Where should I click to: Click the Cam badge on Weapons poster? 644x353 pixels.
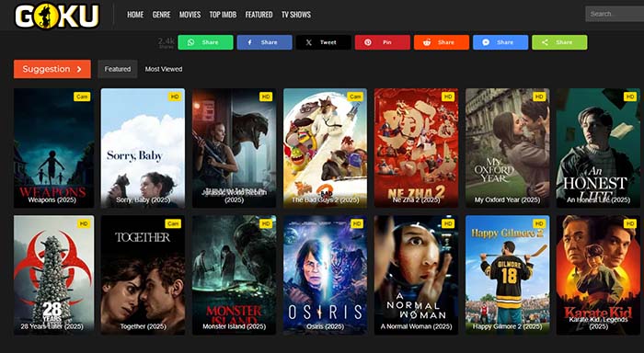82,97
